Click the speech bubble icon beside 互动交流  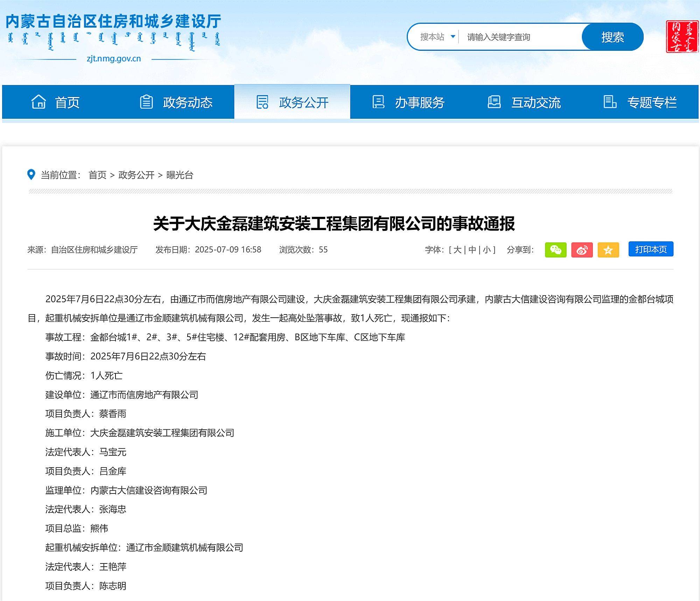[493, 102]
